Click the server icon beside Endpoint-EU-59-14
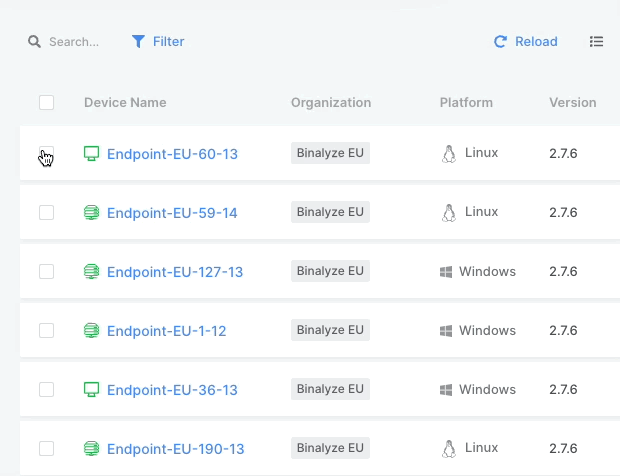Screen dimensions: 620x476 [x=91, y=213]
